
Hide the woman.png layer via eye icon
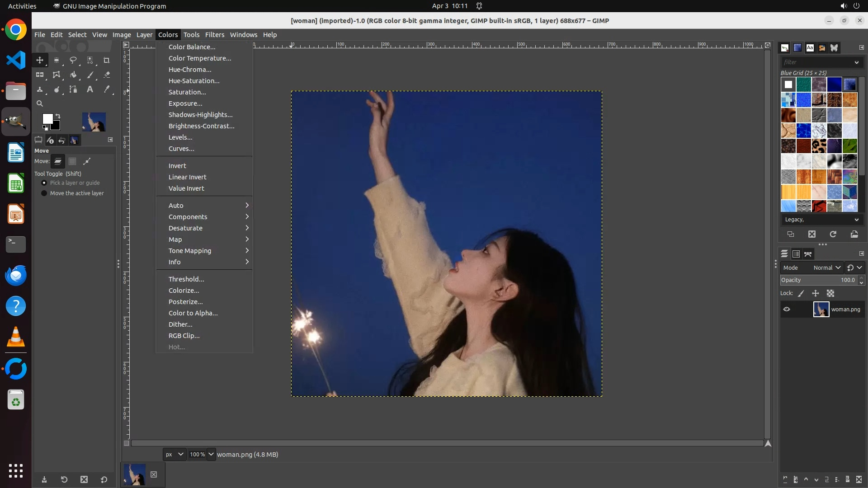point(787,310)
